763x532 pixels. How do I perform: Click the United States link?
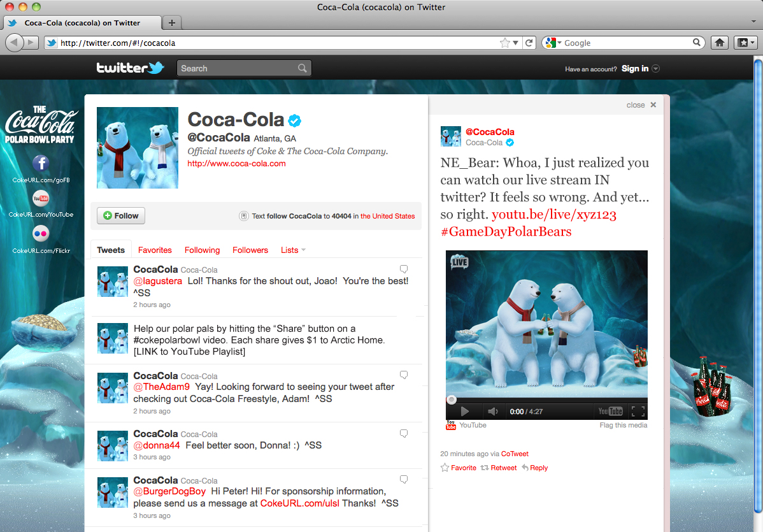(387, 216)
